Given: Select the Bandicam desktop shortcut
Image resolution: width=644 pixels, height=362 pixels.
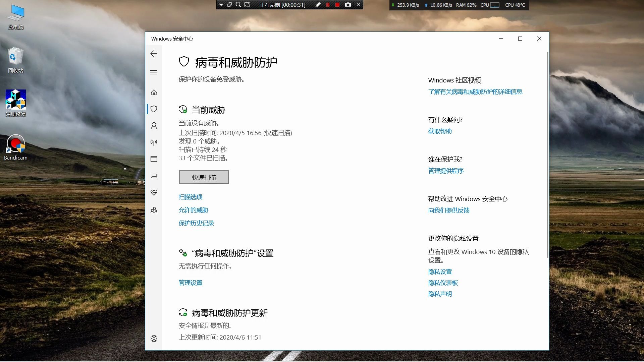Looking at the screenshot, I should pos(16,147).
